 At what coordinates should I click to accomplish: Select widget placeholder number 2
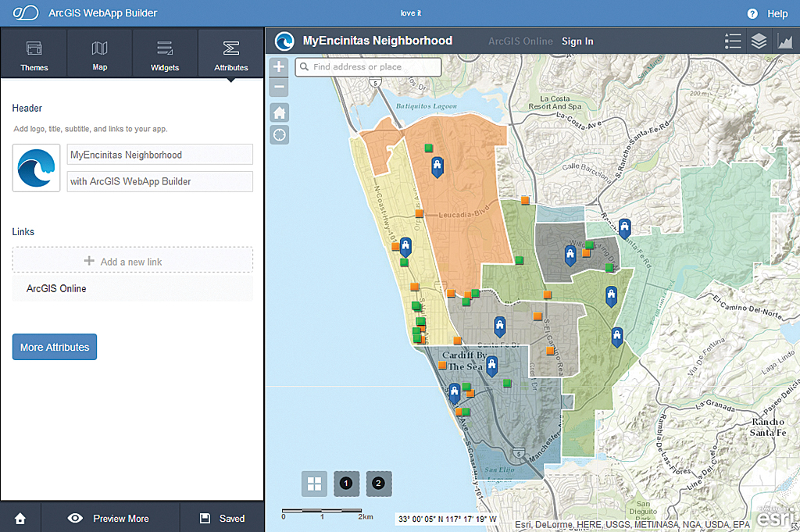coord(378,484)
